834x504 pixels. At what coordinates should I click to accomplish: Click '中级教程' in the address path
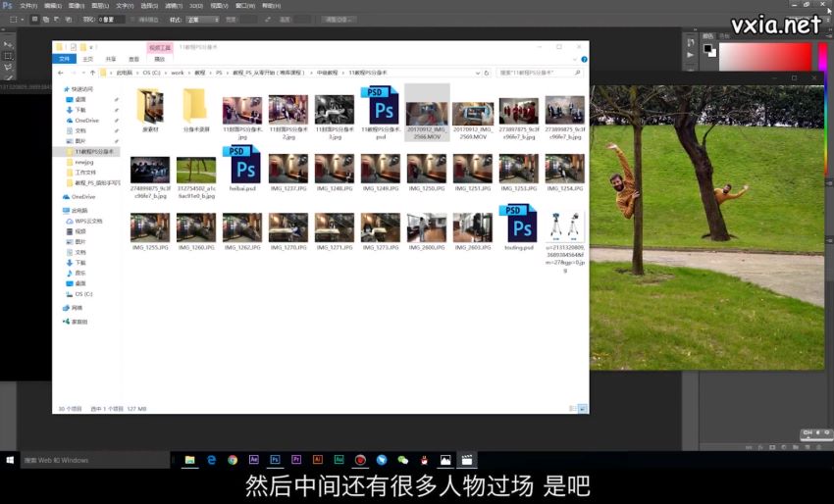327,73
